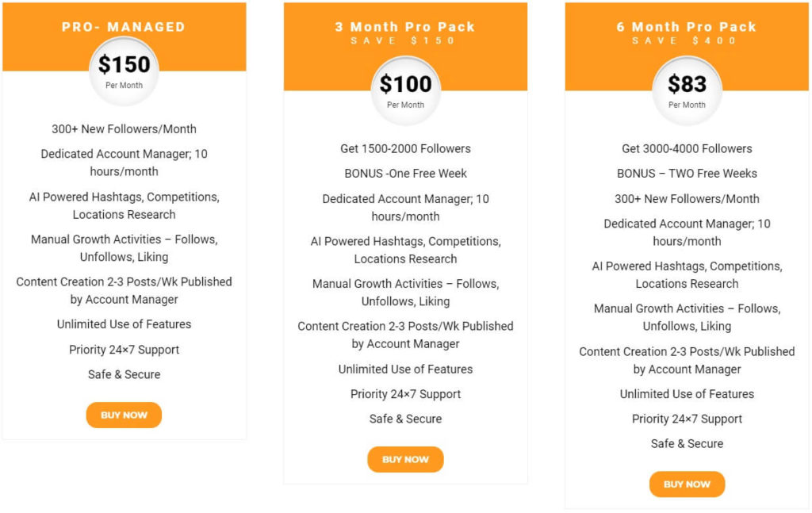The width and height of the screenshot is (812, 513).
Task: Click the SAVE $400 subtitle text
Action: 684,41
